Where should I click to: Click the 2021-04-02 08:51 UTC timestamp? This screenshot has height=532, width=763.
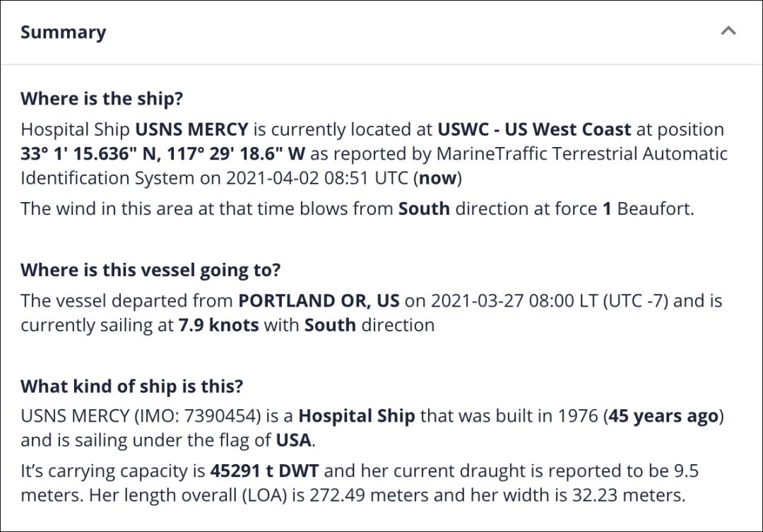pos(317,178)
